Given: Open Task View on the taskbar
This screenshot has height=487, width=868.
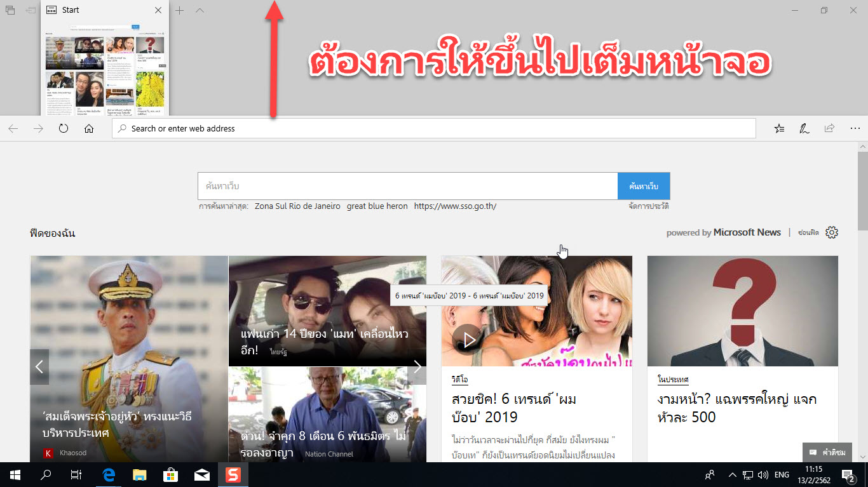Looking at the screenshot, I should pos(76,474).
